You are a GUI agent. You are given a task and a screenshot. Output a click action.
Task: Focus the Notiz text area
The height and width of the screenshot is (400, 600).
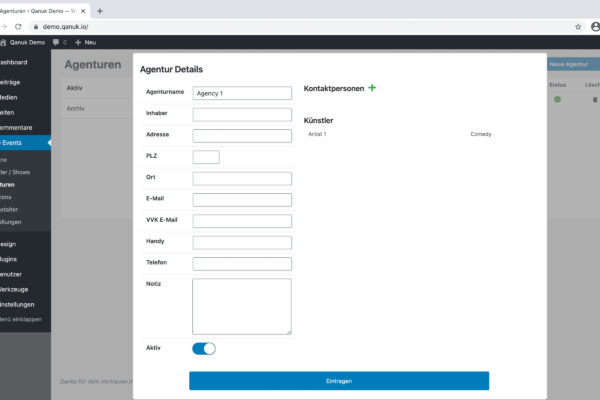coord(242,307)
